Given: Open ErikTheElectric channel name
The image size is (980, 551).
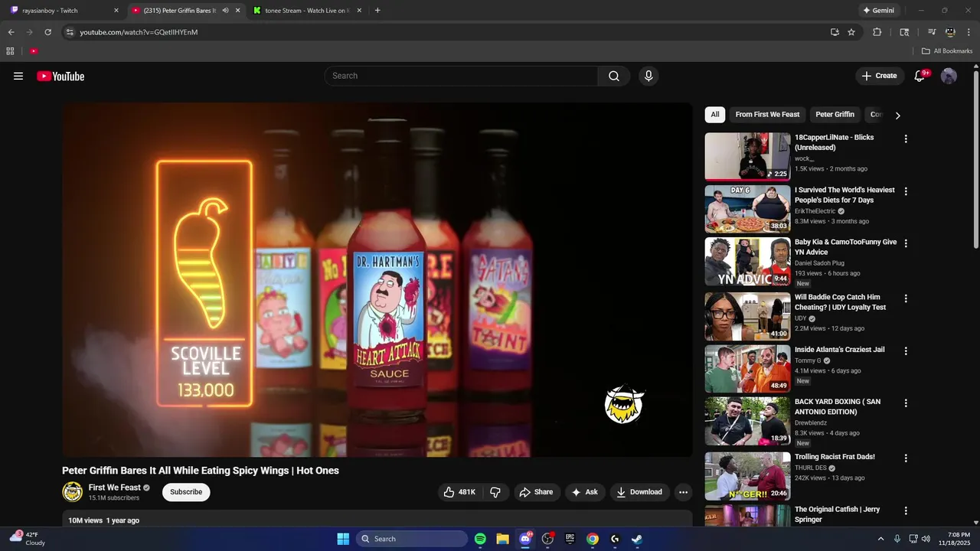Looking at the screenshot, I should coord(815,211).
